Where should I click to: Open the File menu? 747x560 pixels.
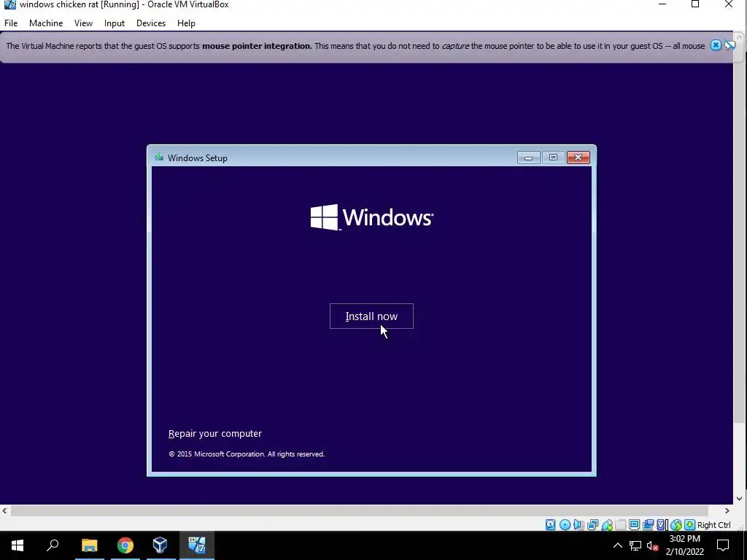tap(11, 23)
